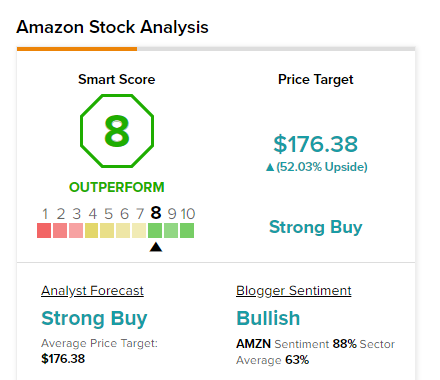This screenshot has width=440, height=380.
Task: Open the Blogger Sentiment link
Action: [294, 291]
